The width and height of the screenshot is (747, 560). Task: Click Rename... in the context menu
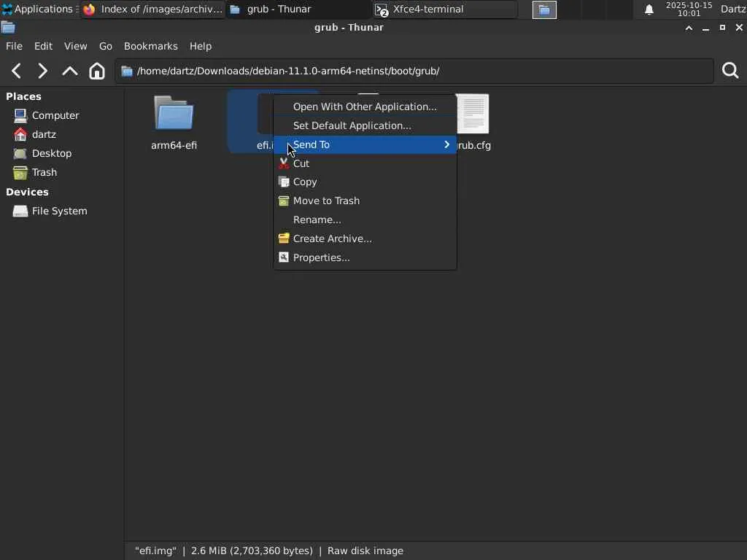click(317, 219)
